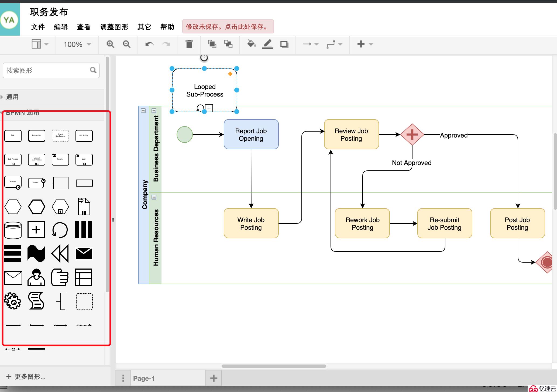Select the fill color bucket tool
Image resolution: width=557 pixels, height=392 pixels.
(x=251, y=44)
